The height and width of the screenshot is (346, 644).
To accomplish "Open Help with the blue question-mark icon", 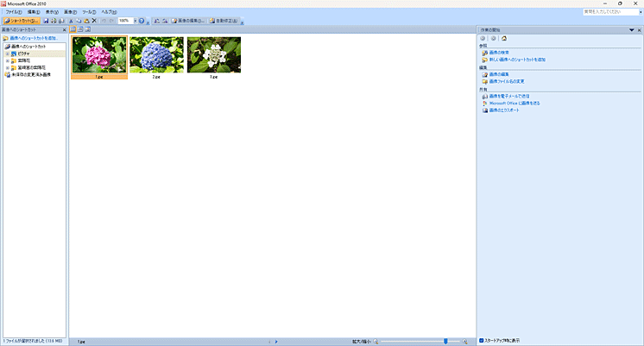I will [142, 20].
